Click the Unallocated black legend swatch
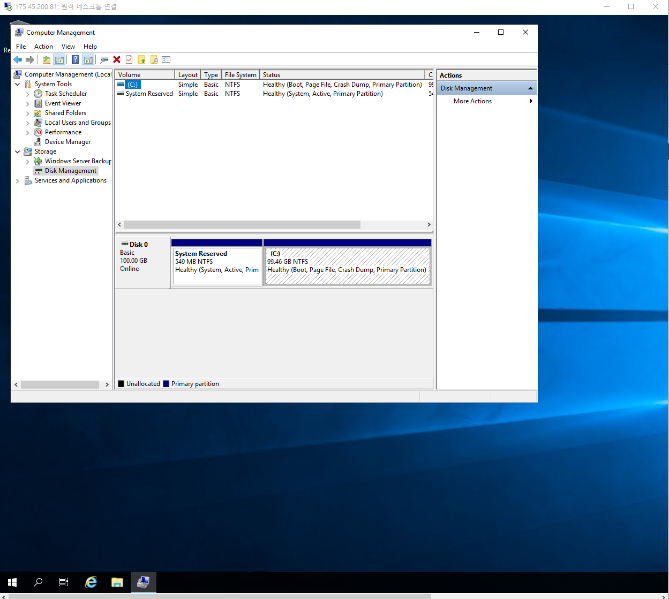The height and width of the screenshot is (599, 669). tap(121, 384)
